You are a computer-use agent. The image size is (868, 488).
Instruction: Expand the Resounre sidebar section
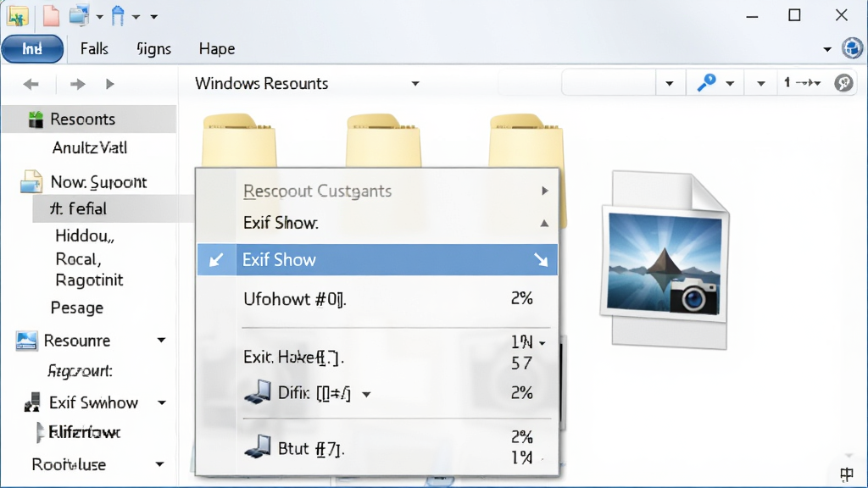point(161,341)
